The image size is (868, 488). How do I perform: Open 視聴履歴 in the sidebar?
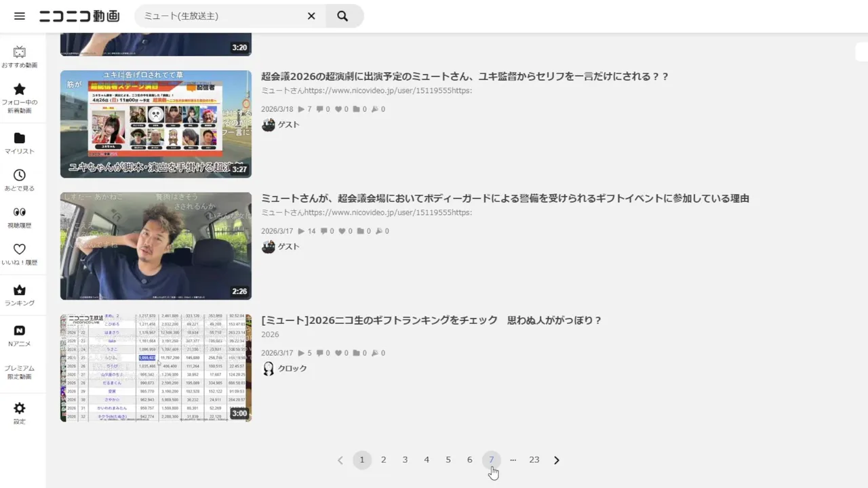[x=20, y=218]
